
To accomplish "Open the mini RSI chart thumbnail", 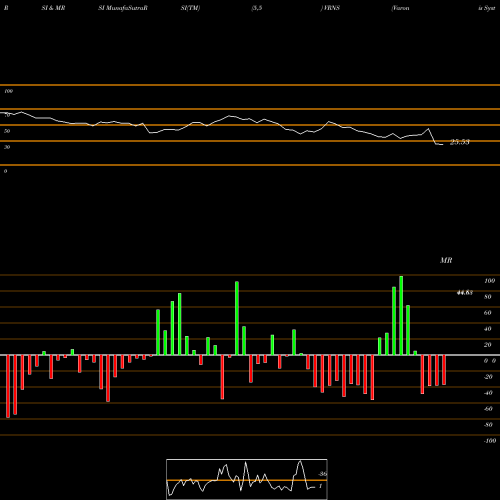I will (247, 479).
